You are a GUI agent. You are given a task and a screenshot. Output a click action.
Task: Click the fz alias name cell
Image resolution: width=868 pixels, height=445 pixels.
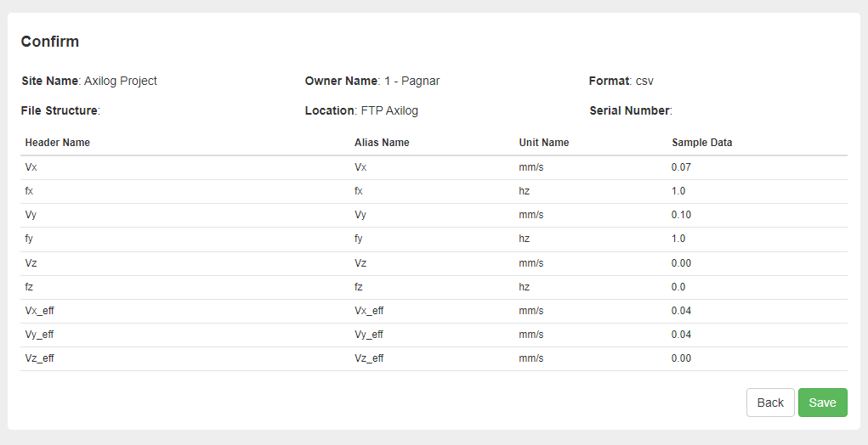(359, 287)
